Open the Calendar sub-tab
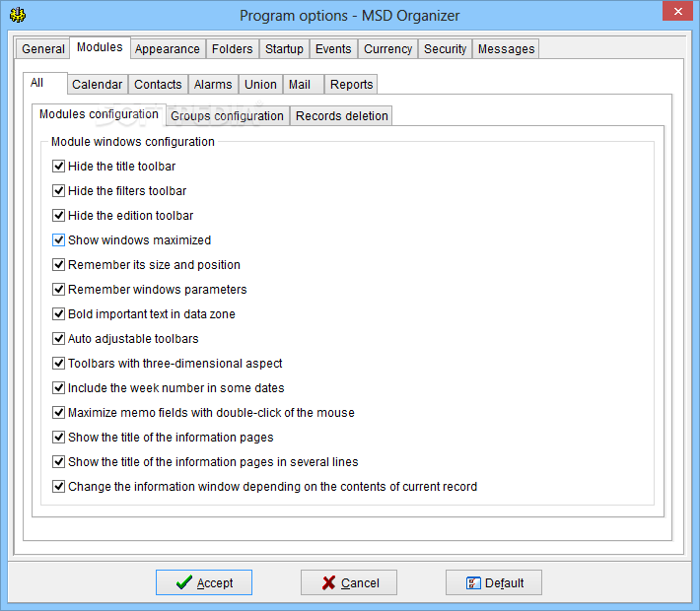The width and height of the screenshot is (700, 611). pos(97,85)
